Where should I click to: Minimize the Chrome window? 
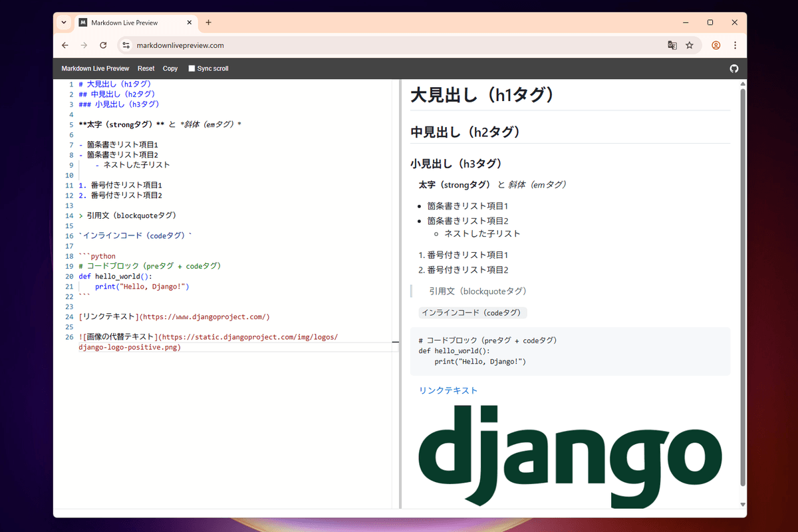pyautogui.click(x=684, y=23)
